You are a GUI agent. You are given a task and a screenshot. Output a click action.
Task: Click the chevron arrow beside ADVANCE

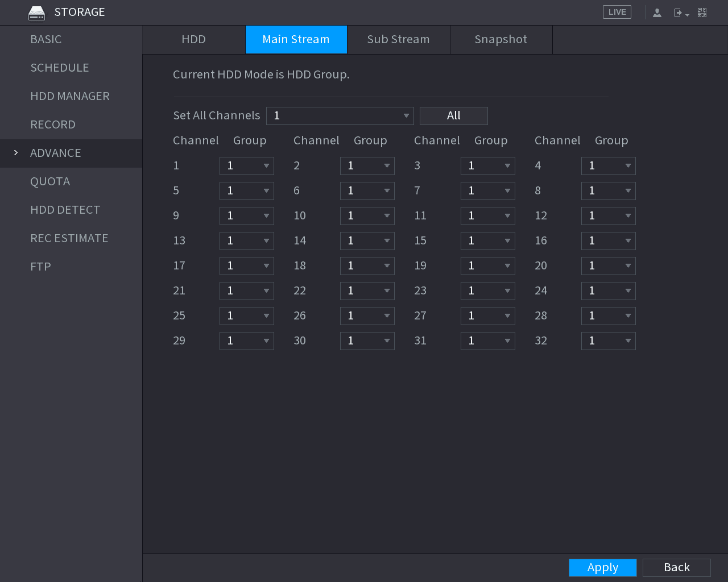(16, 153)
